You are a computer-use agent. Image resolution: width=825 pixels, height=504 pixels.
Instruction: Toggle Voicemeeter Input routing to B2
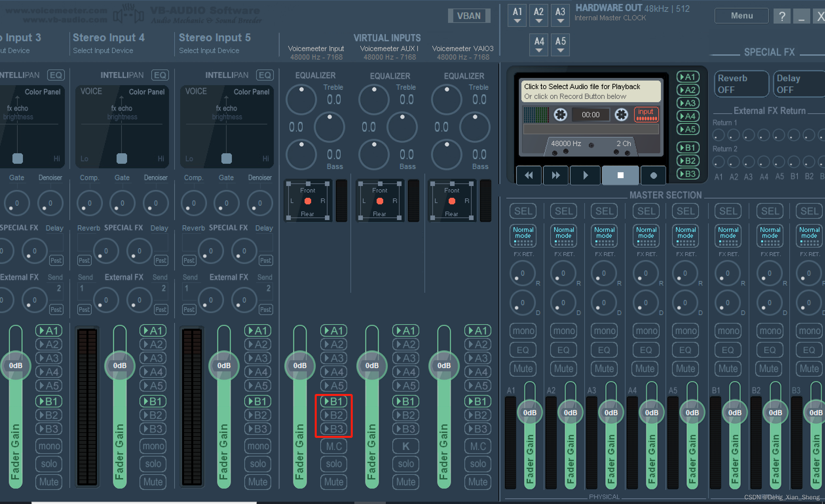(333, 415)
